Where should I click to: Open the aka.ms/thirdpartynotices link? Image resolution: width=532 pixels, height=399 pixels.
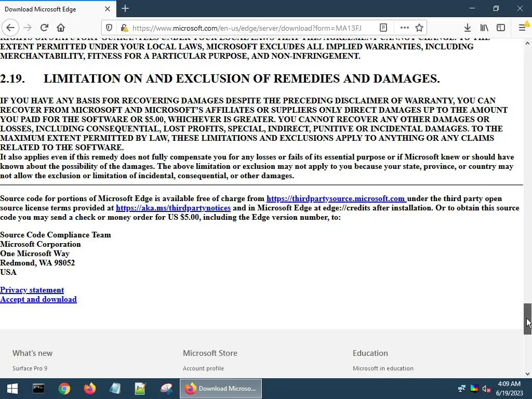(173, 208)
